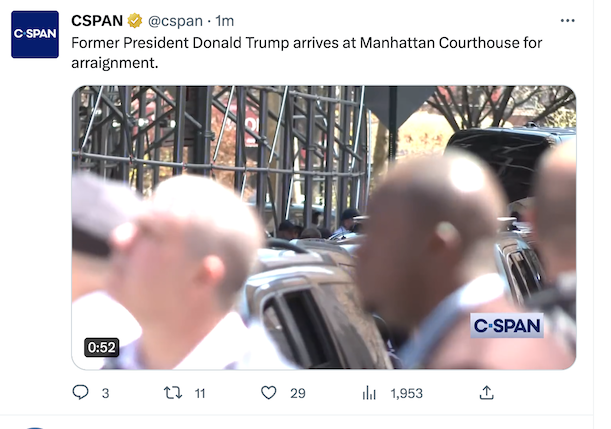
Task: Open the @cspan handle link
Action: [175, 21]
